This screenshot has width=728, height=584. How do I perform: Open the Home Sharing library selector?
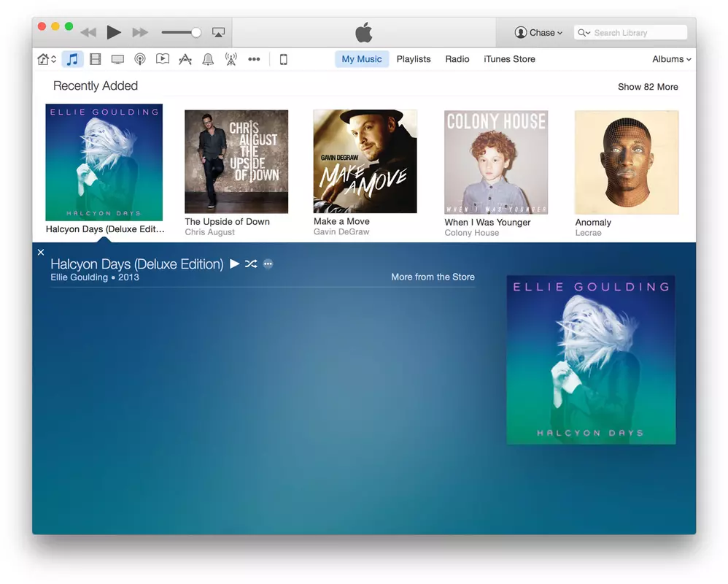point(47,59)
